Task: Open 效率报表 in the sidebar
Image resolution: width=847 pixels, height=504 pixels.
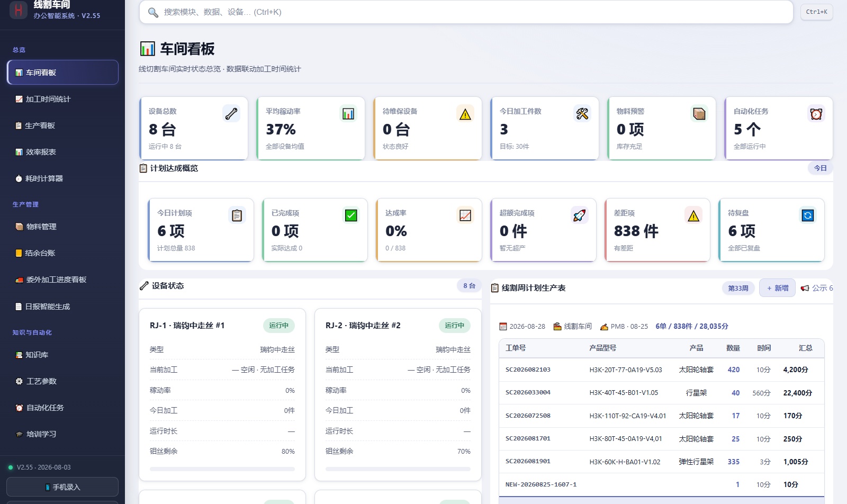Action: 62,152
